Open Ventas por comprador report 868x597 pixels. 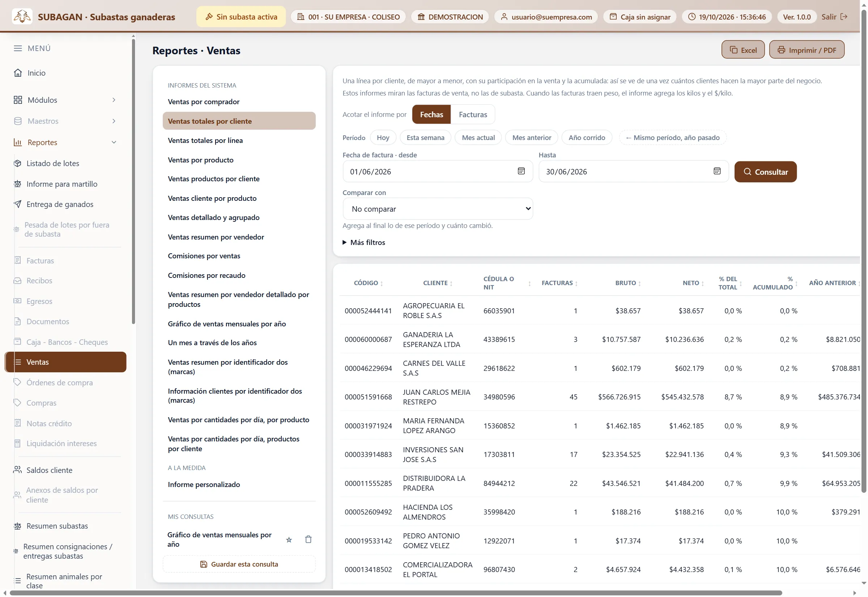click(239, 102)
